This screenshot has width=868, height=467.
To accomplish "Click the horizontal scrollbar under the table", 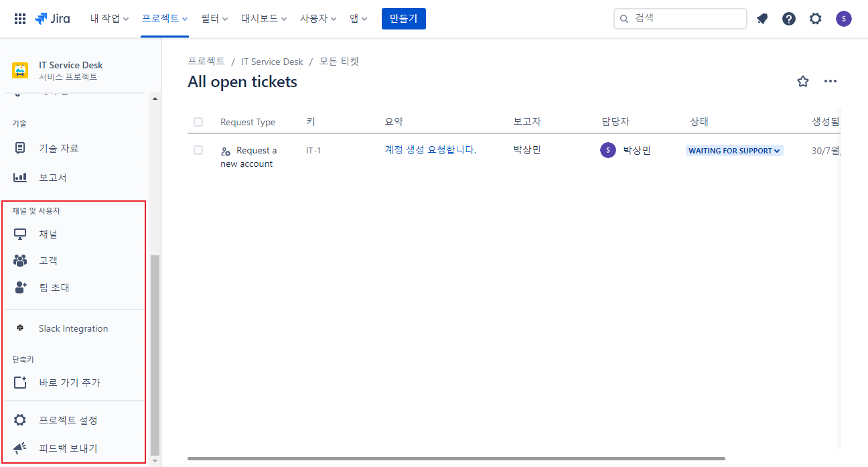I will (456, 458).
